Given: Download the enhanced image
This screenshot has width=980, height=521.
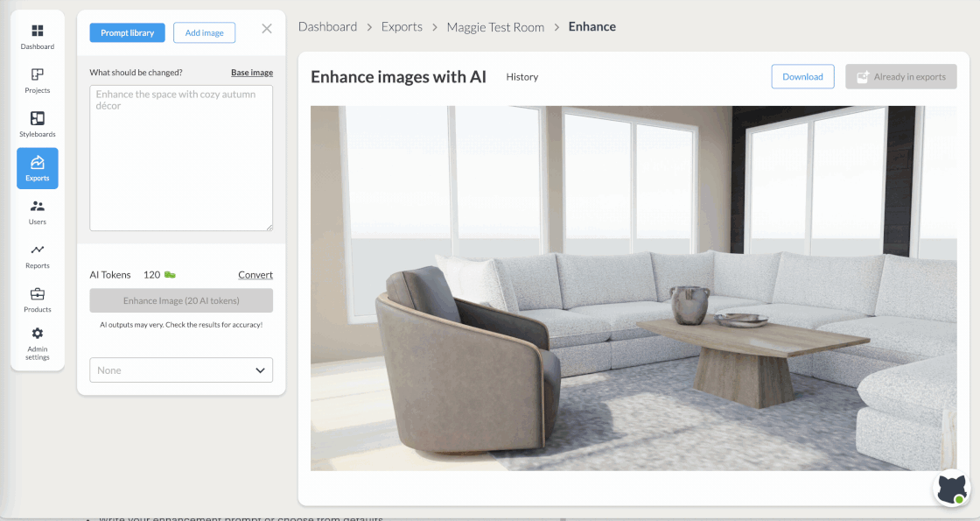Looking at the screenshot, I should point(802,77).
